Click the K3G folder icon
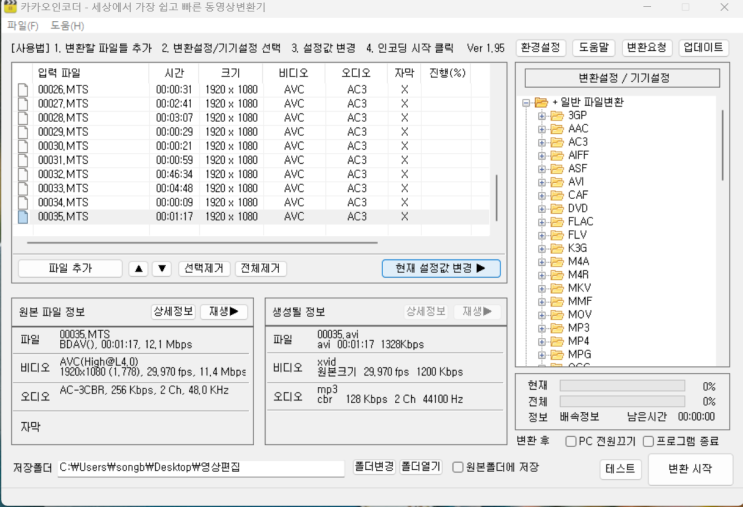Viewport: 743px width, 507px height. 557,248
